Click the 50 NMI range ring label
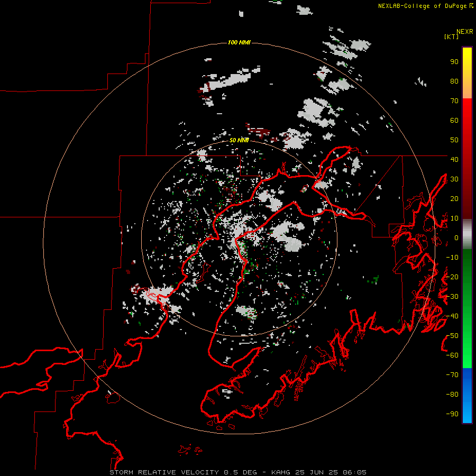This screenshot has width=476, height=476. point(239,140)
